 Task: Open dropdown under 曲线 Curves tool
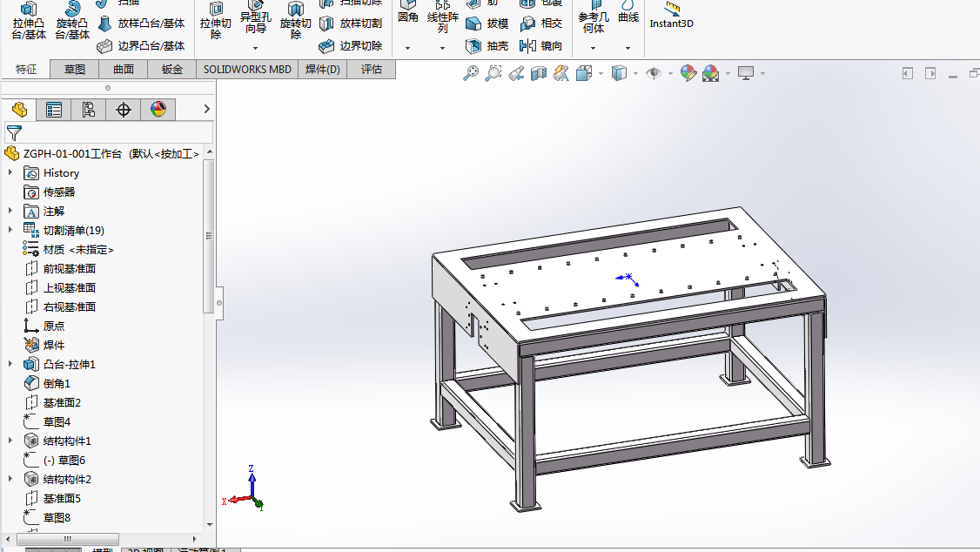(x=628, y=48)
